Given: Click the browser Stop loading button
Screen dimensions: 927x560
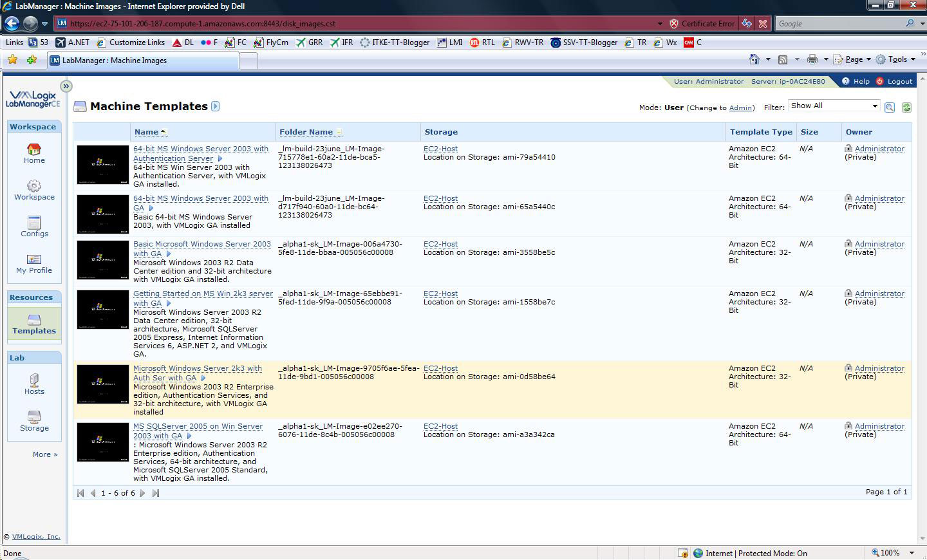Looking at the screenshot, I should click(763, 23).
